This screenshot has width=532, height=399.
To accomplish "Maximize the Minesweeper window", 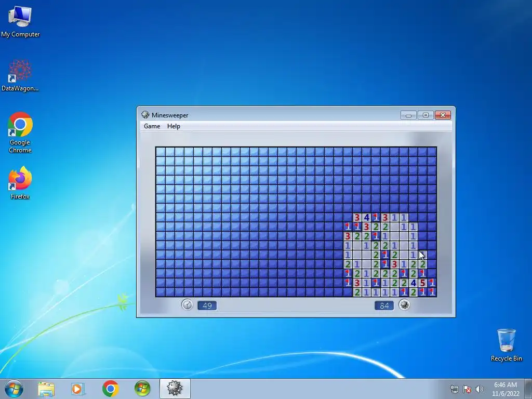I will 425,115.
